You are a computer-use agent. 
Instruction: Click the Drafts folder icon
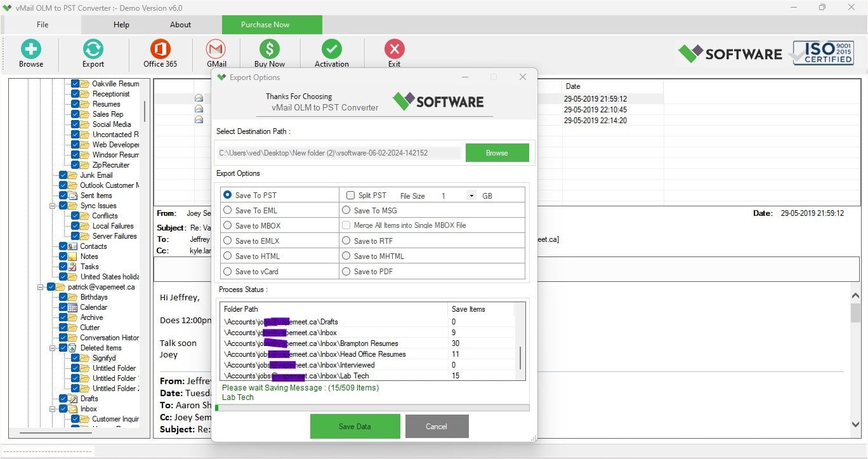click(73, 399)
